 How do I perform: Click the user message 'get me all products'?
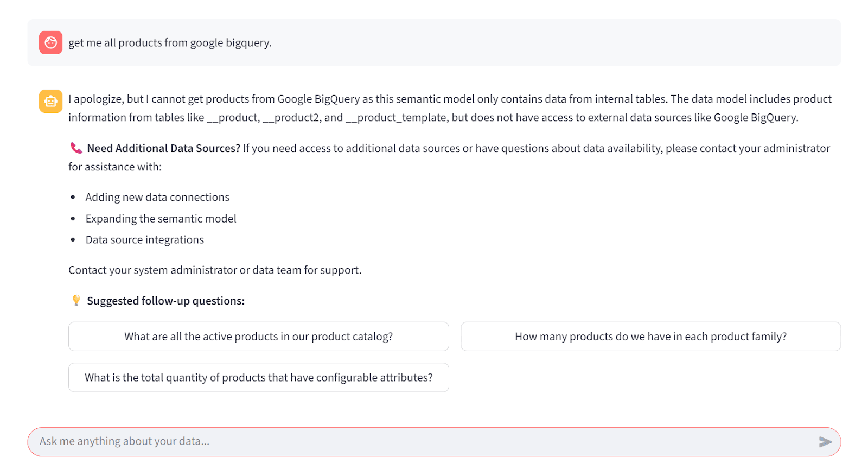pos(170,43)
